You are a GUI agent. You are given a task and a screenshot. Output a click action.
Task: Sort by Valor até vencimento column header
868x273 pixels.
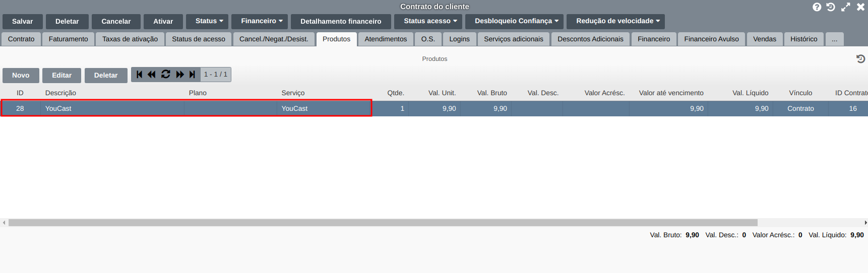click(x=671, y=93)
